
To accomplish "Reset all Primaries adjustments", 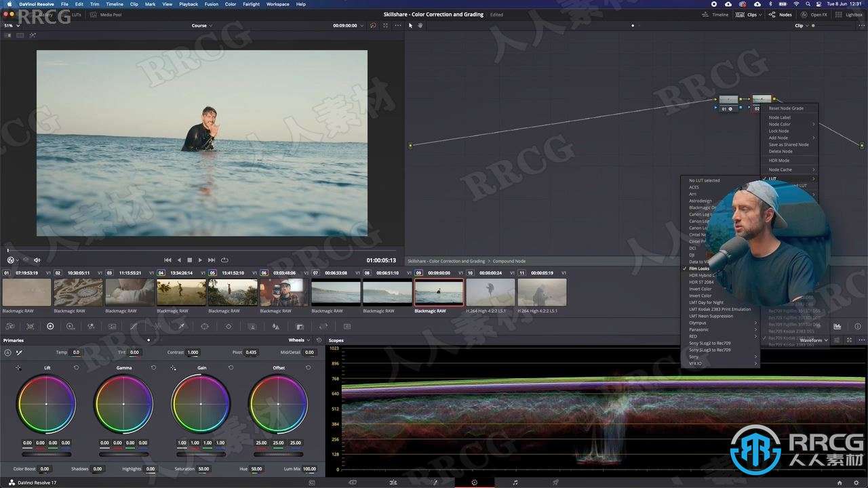I will pos(319,340).
